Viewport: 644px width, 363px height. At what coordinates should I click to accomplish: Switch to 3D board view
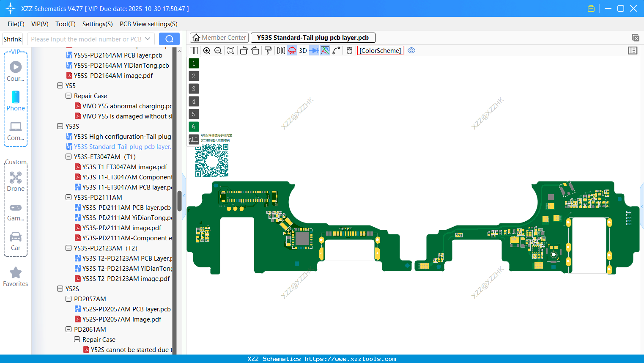pos(302,50)
